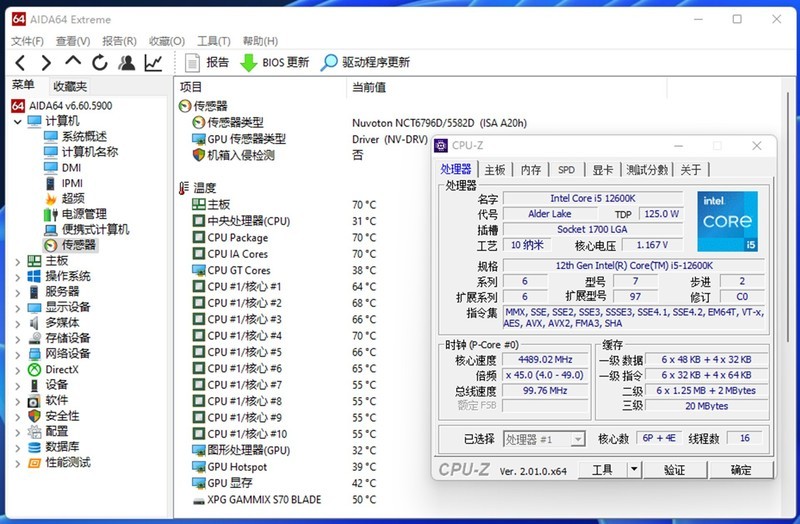Switch to the 测试分数 tab in CPU-Z

pyautogui.click(x=647, y=170)
